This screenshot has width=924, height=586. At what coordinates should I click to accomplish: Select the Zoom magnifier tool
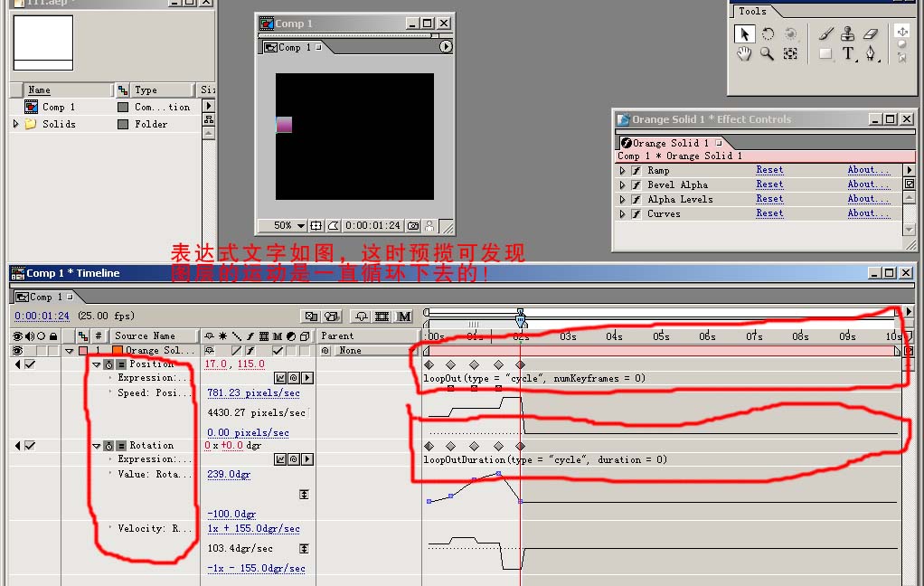(767, 54)
